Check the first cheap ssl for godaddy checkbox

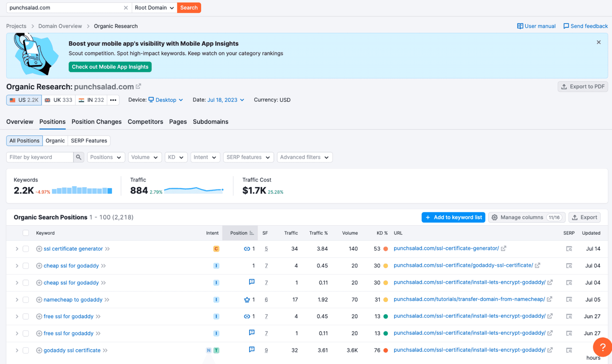pyautogui.click(x=26, y=266)
